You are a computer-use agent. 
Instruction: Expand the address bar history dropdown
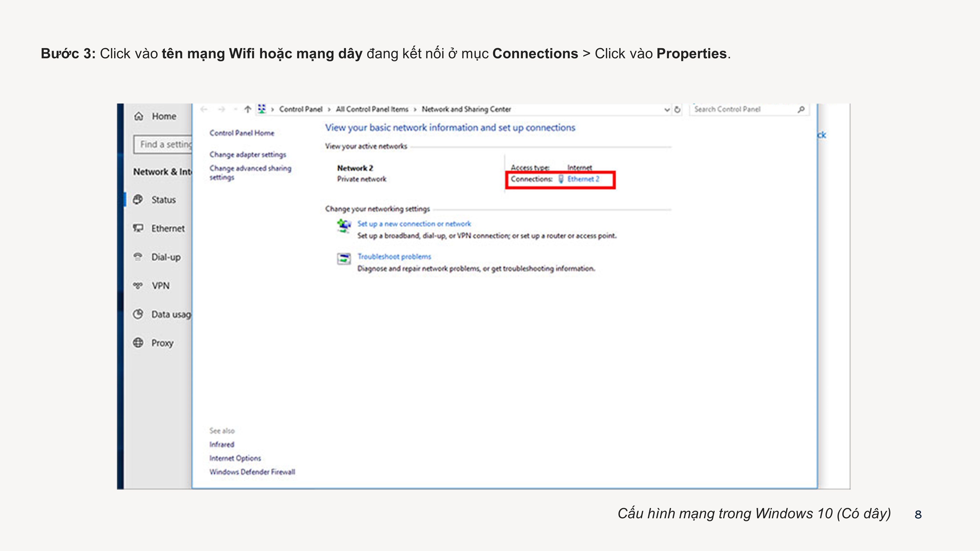[667, 110]
